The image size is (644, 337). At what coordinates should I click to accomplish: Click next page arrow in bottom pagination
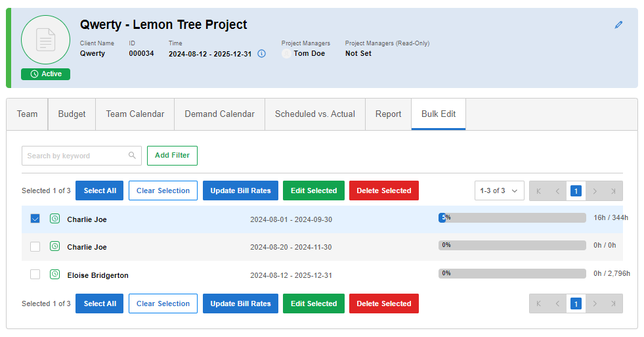point(595,304)
